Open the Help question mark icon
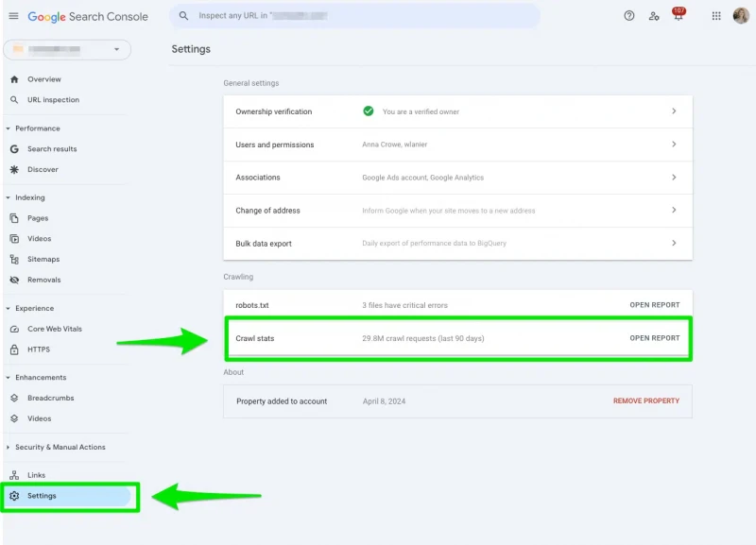Image resolution: width=756 pixels, height=545 pixels. tap(629, 16)
